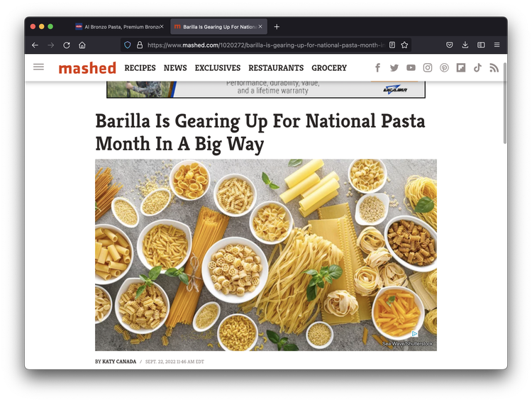Click the pasta varieties hero image

tap(266, 255)
